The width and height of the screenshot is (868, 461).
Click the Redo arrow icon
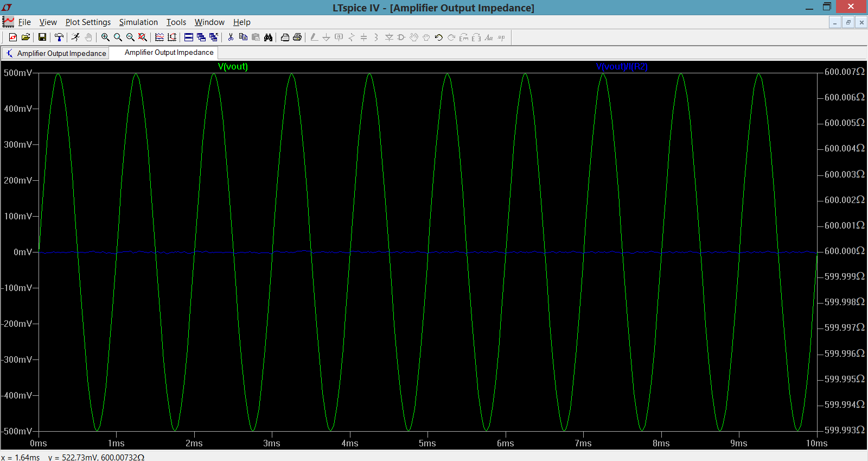click(x=451, y=37)
